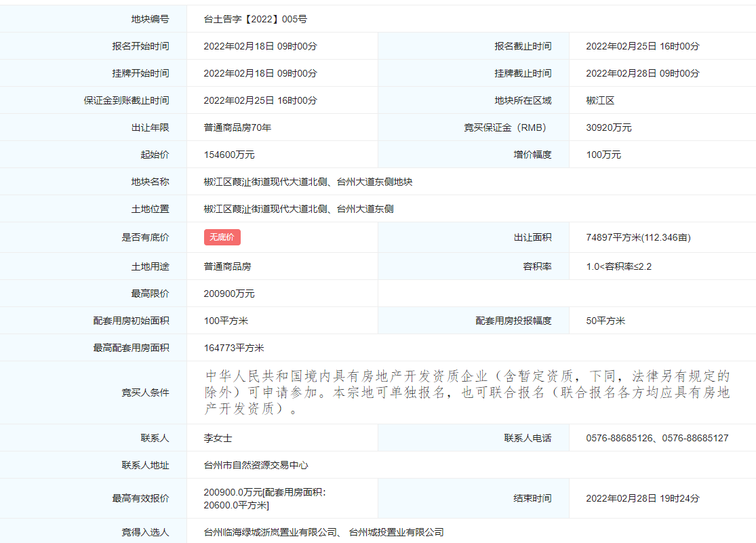Click contact person 李女士
This screenshot has height=543, width=756.
tap(218, 438)
